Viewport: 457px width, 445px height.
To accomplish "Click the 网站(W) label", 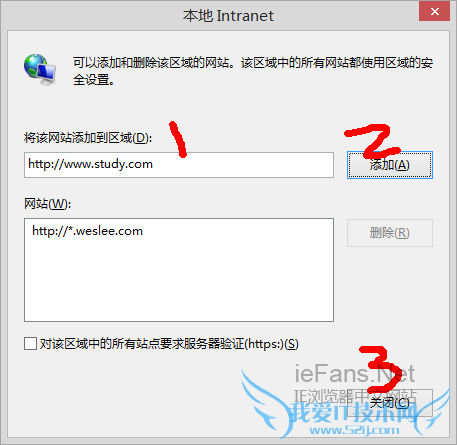I will pos(47,203).
